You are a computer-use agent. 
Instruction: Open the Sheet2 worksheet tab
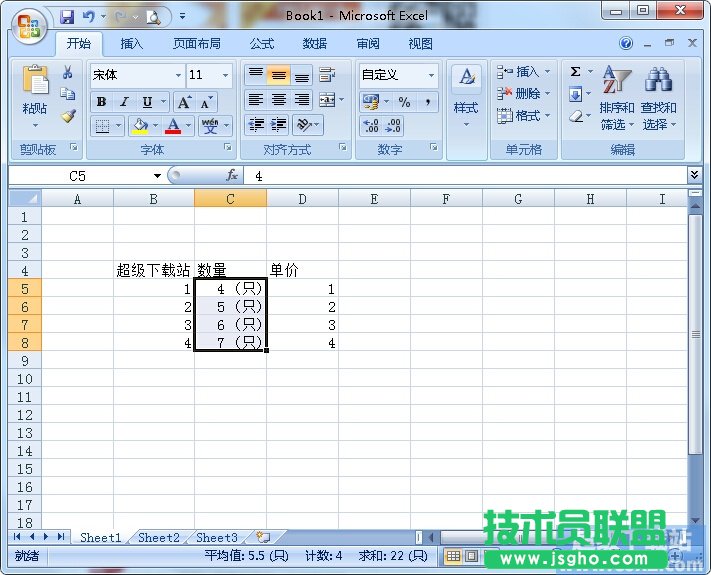(x=158, y=537)
